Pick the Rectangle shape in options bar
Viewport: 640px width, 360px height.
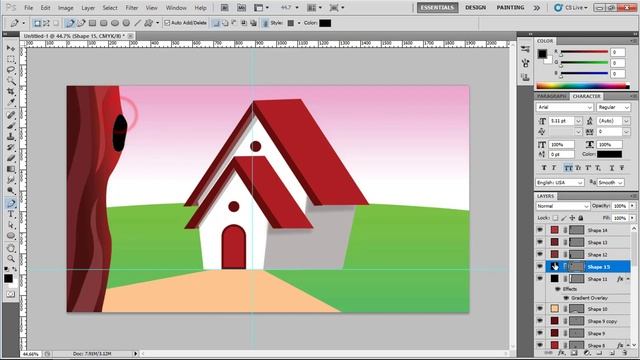pyautogui.click(x=93, y=23)
